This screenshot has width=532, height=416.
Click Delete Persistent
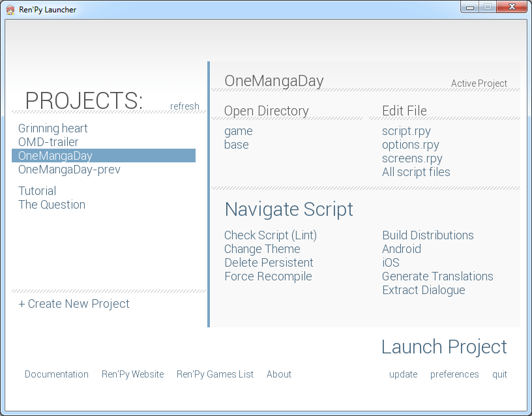coord(269,263)
